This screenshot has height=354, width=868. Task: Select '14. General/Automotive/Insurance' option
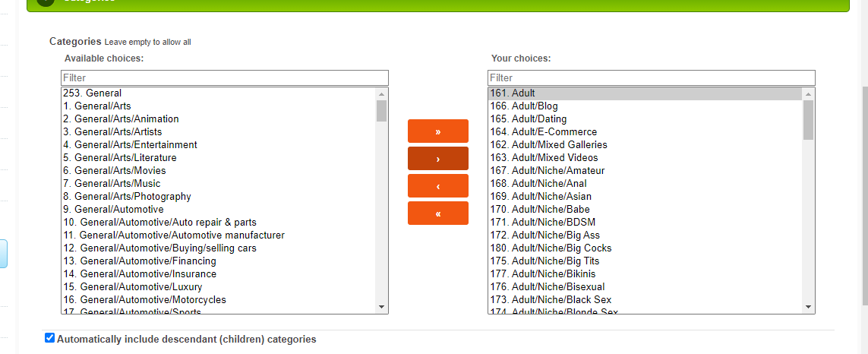pos(219,273)
